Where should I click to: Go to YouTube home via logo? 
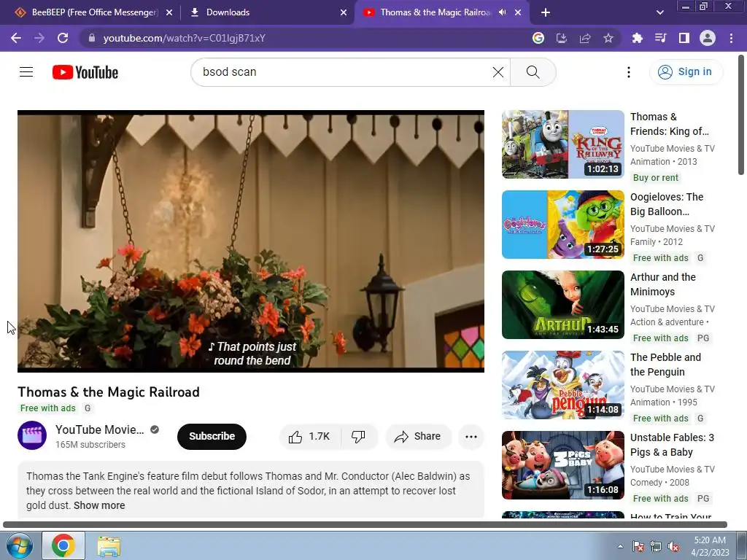coord(85,72)
